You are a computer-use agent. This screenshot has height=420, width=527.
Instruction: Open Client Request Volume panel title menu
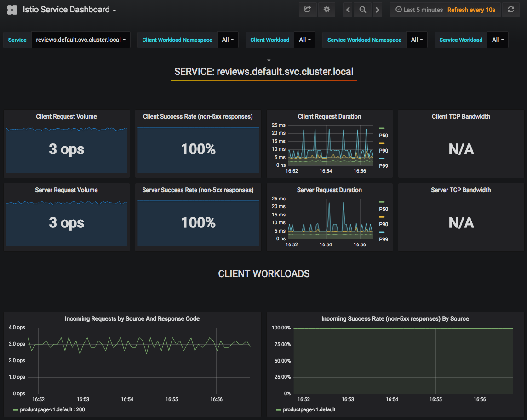pyautogui.click(x=66, y=116)
